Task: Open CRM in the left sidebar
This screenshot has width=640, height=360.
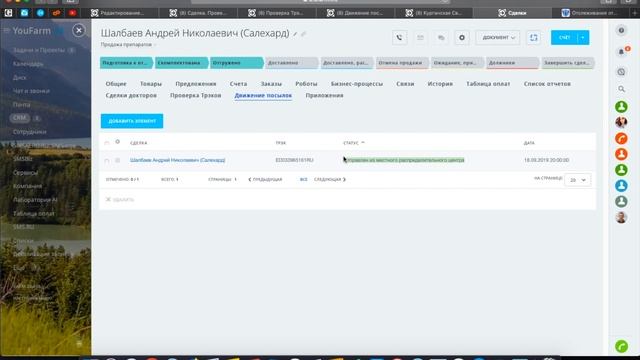Action: point(19,118)
